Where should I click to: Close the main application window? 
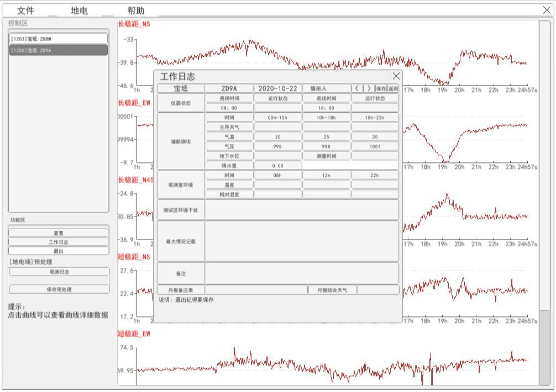(547, 10)
